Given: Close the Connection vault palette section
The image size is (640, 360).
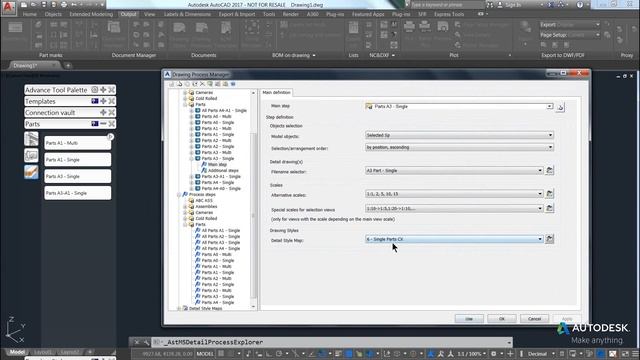Looking at the screenshot, I should (111, 113).
